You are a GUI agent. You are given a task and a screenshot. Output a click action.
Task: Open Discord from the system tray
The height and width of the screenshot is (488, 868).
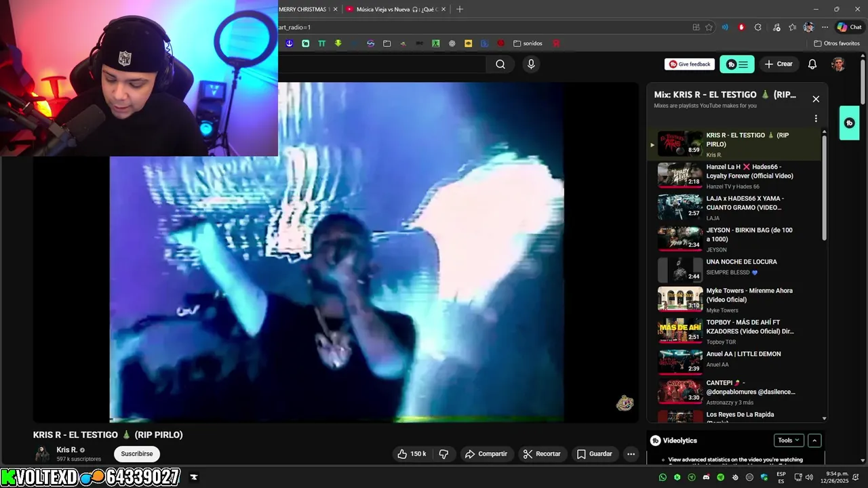point(706,477)
